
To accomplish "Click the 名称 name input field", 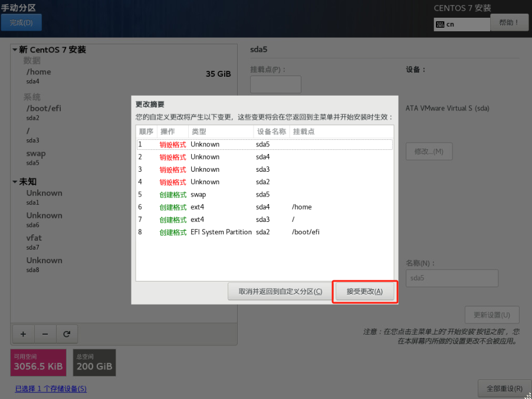I will pyautogui.click(x=452, y=278).
